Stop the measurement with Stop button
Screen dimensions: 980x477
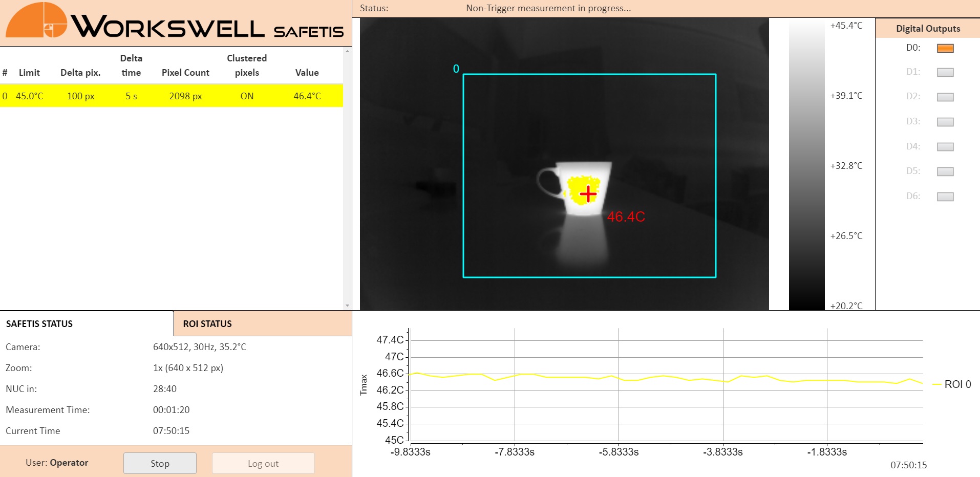(x=160, y=463)
